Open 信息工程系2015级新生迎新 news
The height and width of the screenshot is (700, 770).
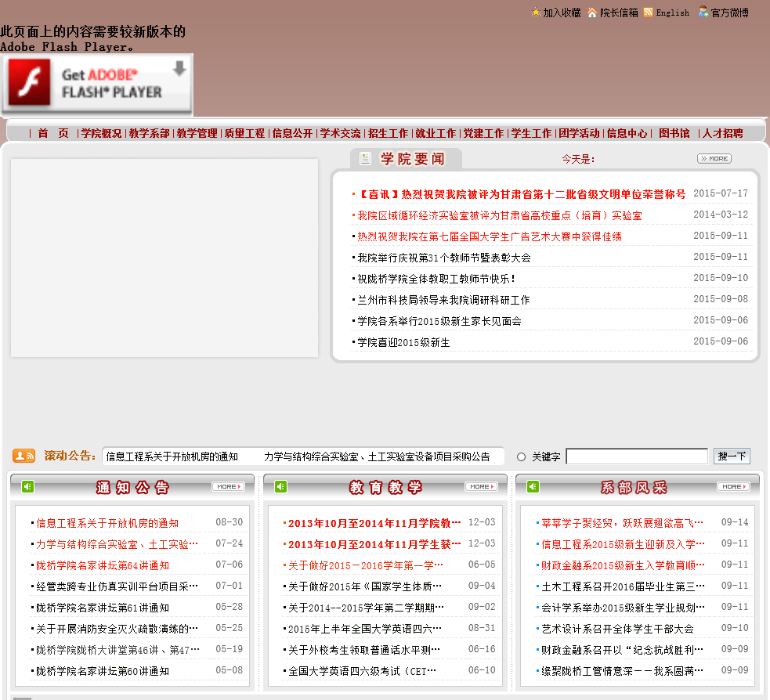624,544
